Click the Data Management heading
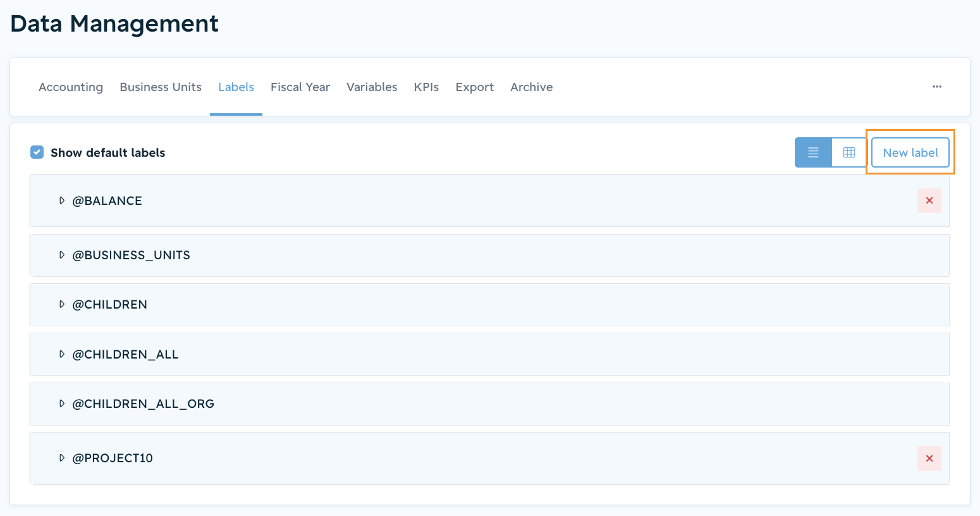Screen dimensions: 980x516 click(114, 23)
